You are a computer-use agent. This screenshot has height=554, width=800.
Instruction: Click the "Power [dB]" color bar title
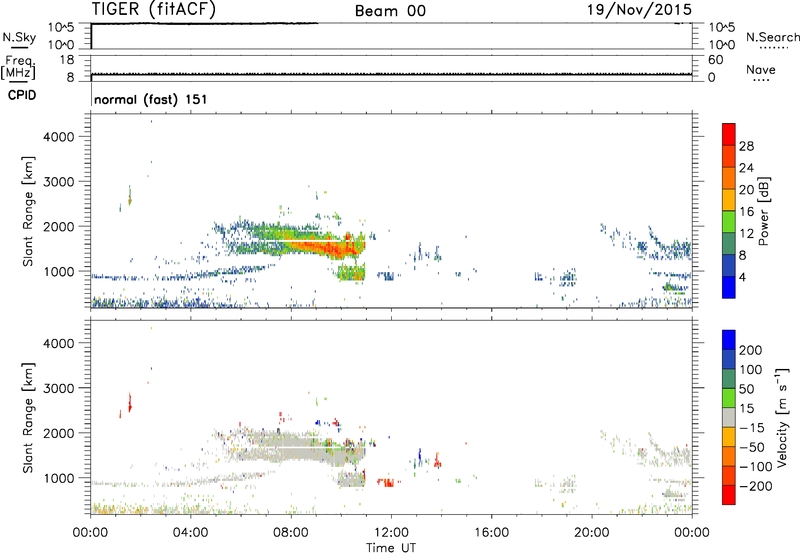(764, 211)
